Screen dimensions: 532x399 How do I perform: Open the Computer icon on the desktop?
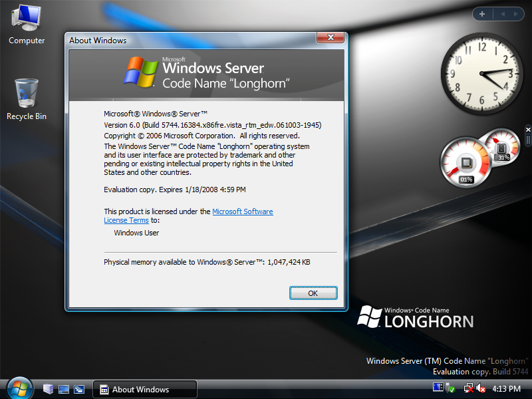click(x=26, y=19)
